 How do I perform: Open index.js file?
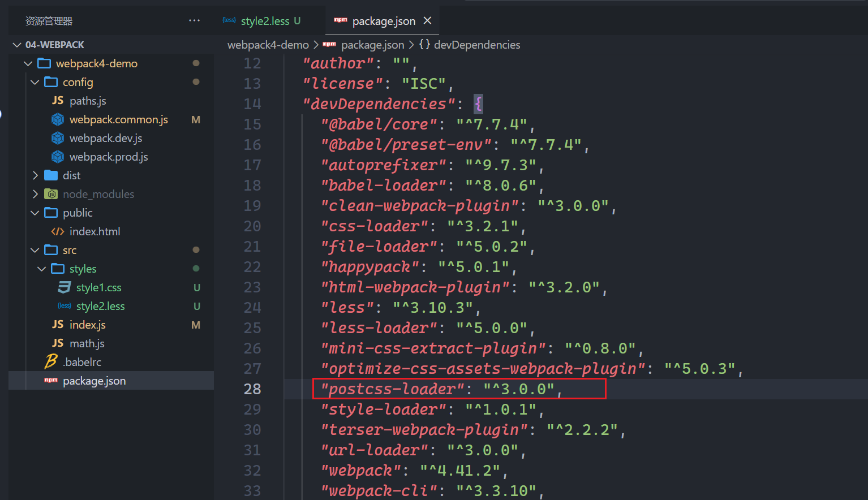click(x=88, y=325)
